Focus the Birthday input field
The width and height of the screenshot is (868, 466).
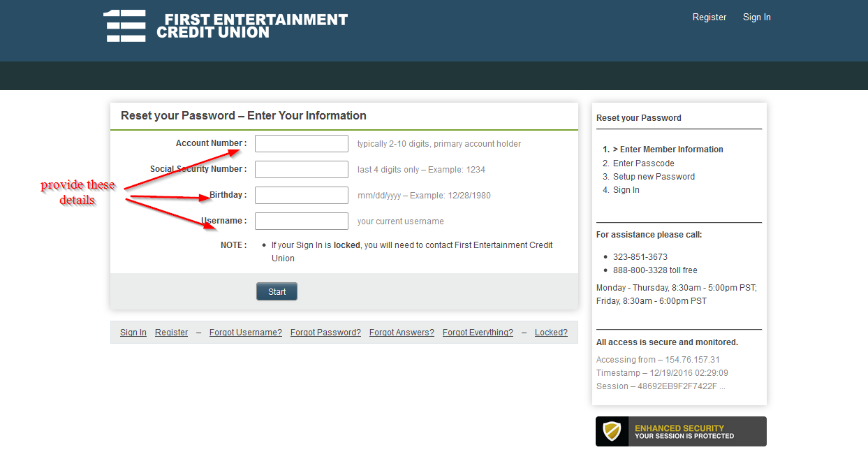[x=302, y=196]
